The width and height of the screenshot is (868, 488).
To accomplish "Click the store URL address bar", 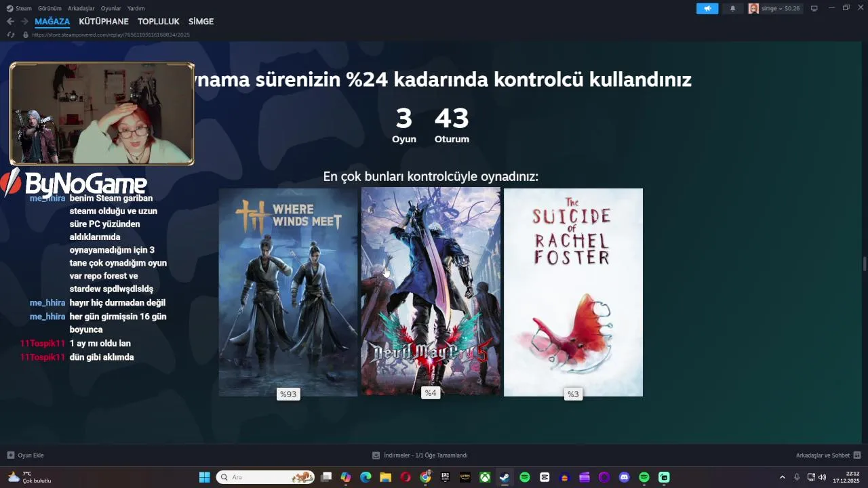I will point(111,35).
